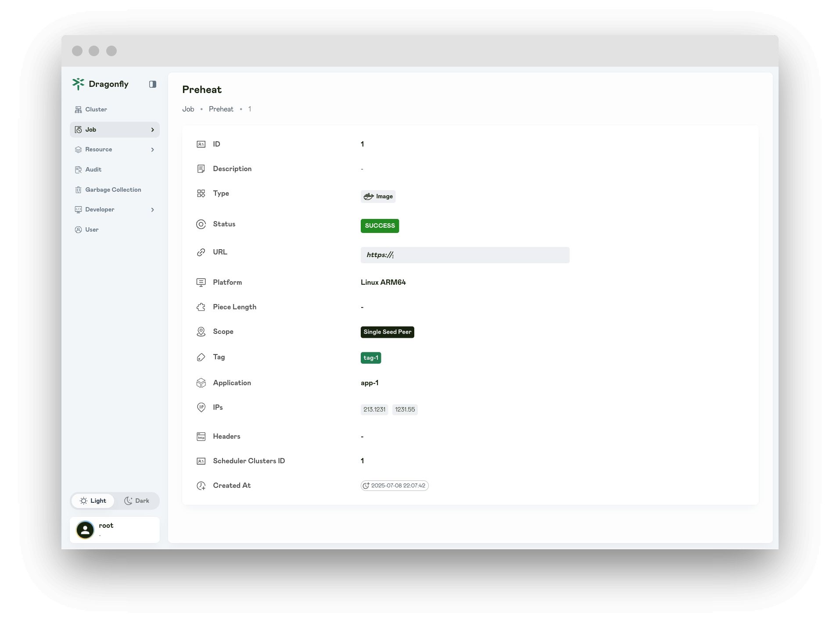
Task: Click the Docker image type icon
Action: [369, 197]
